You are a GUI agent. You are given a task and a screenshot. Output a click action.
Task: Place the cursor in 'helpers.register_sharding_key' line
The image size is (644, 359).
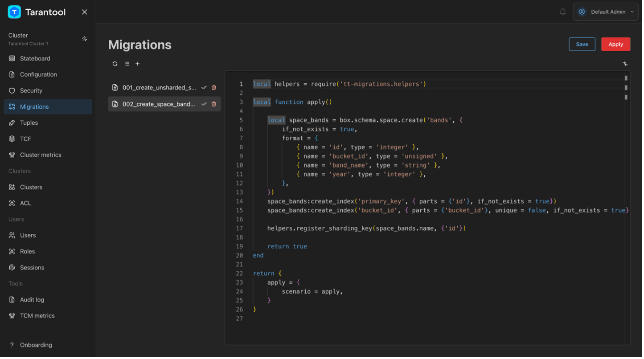[368, 229]
